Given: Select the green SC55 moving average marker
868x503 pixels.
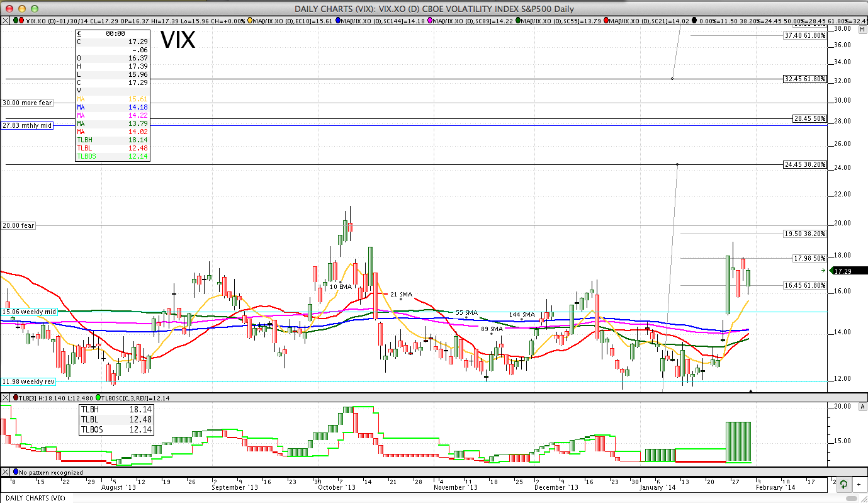Looking at the screenshot, I should click(519, 20).
